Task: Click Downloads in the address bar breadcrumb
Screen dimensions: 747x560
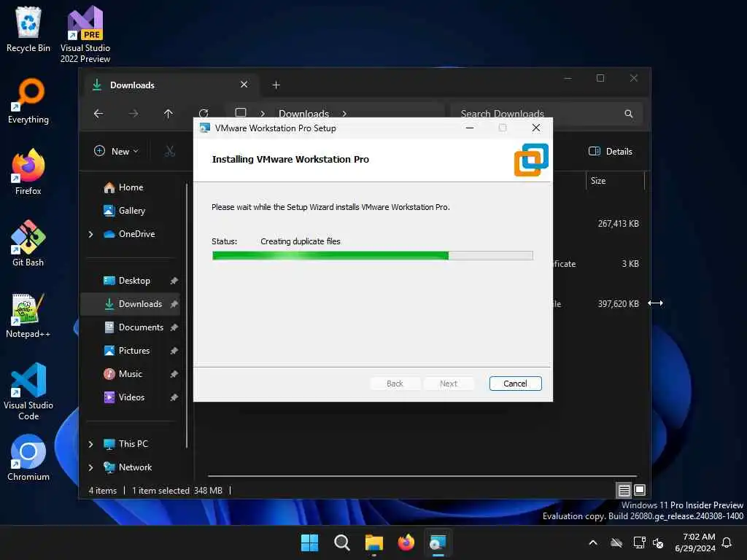Action: (x=303, y=114)
